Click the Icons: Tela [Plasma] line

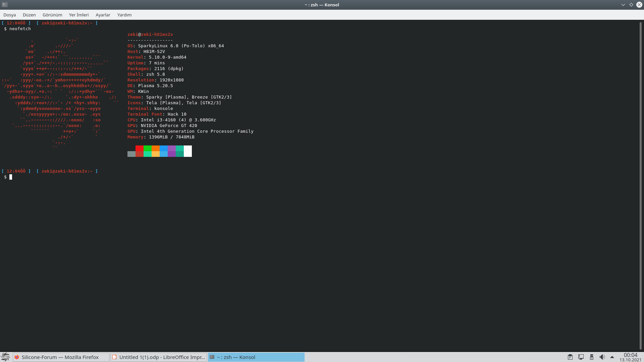coord(174,103)
